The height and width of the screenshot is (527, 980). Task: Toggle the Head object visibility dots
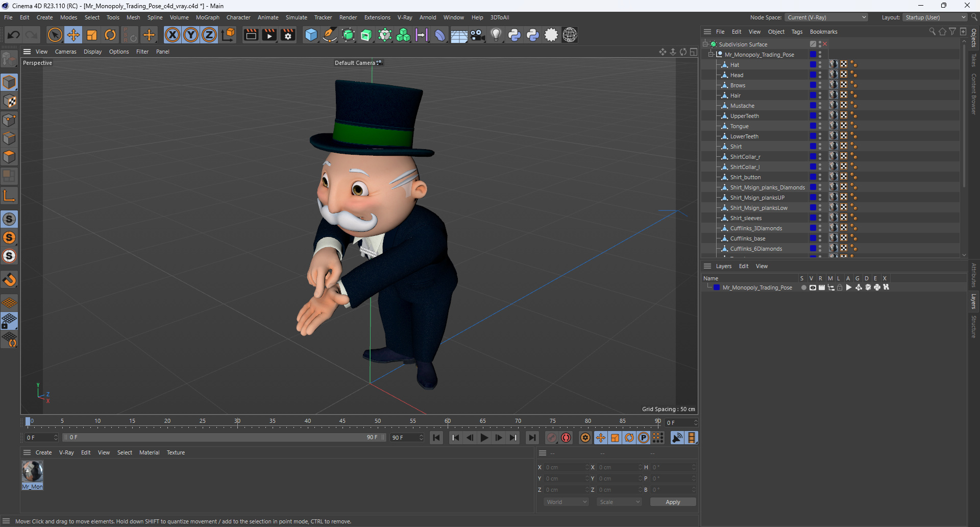coord(820,75)
